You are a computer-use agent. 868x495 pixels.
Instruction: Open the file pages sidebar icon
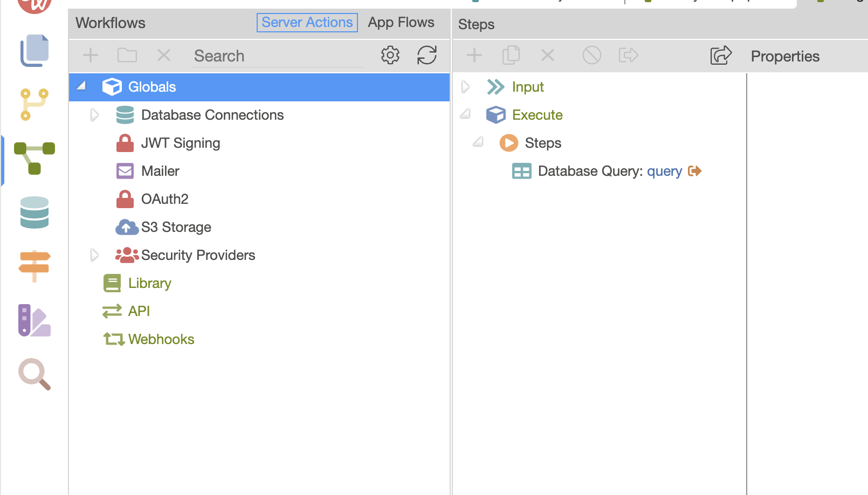tap(34, 51)
